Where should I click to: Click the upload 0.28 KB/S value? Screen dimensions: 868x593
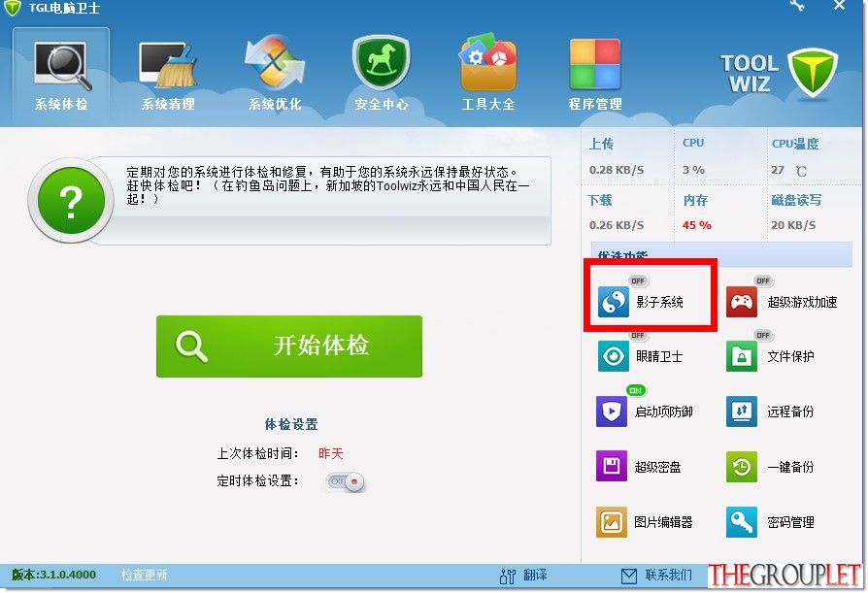(617, 170)
